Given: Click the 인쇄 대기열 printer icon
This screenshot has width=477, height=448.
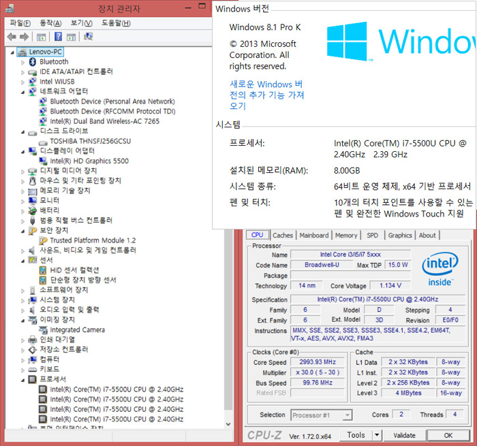Looking at the screenshot, I should (33, 340).
